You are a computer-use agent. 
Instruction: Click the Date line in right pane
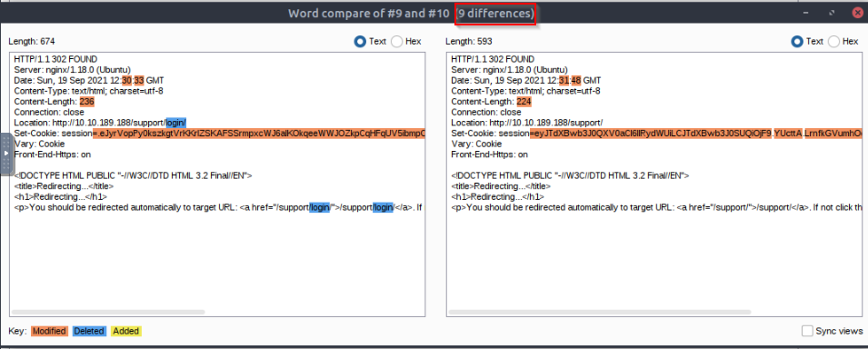click(526, 80)
